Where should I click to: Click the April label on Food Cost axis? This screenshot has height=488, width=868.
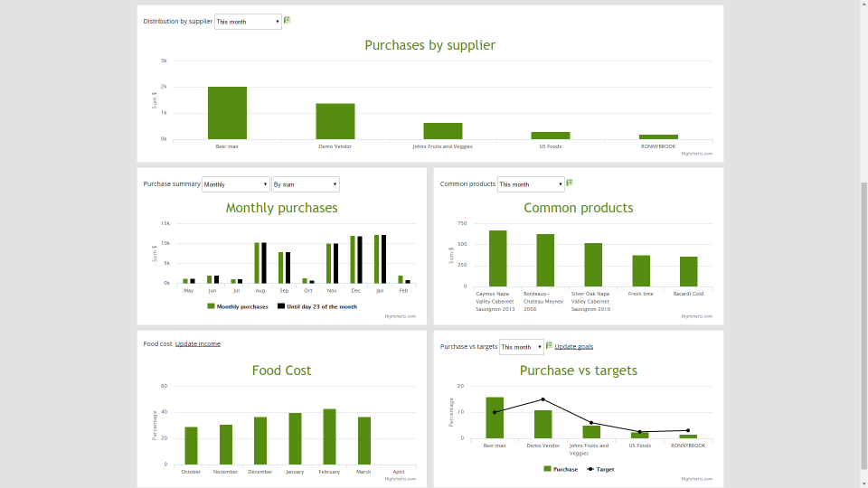pyautogui.click(x=399, y=472)
